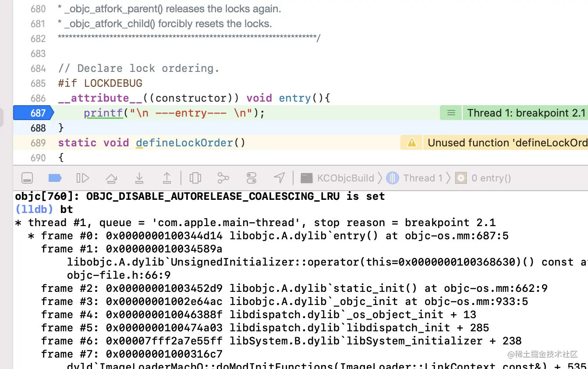
Task: Click the Continue program execution icon
Action: coord(83,178)
